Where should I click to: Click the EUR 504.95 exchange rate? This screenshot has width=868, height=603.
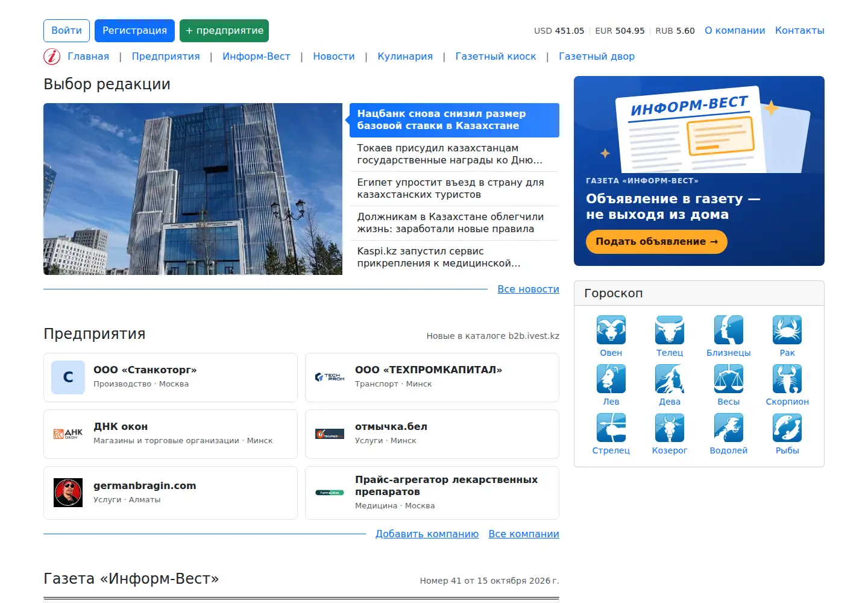(x=620, y=31)
